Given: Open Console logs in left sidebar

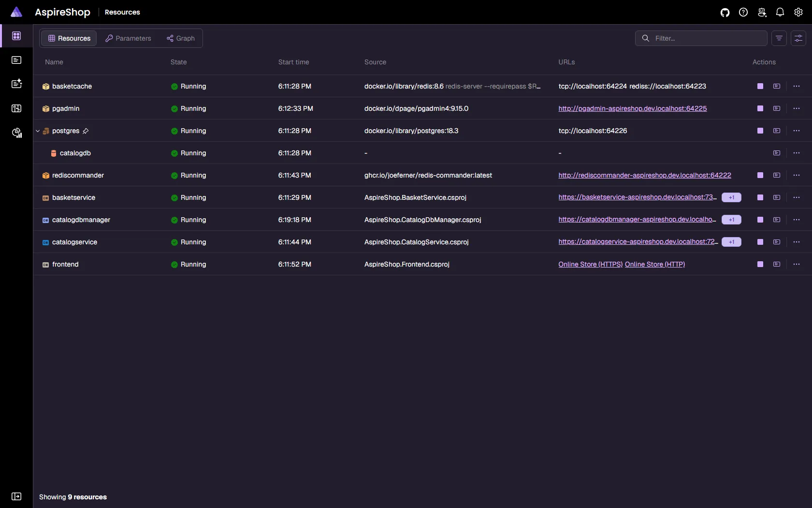Looking at the screenshot, I should (x=16, y=60).
